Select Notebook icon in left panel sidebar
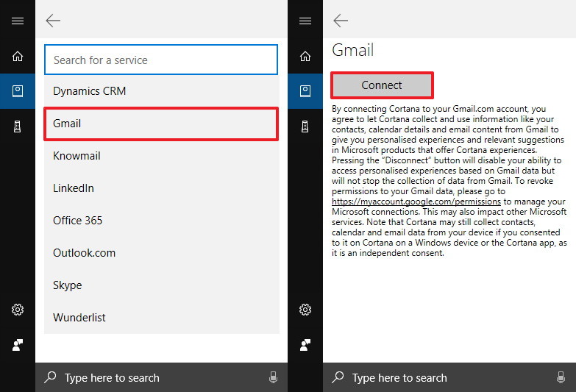 point(18,91)
